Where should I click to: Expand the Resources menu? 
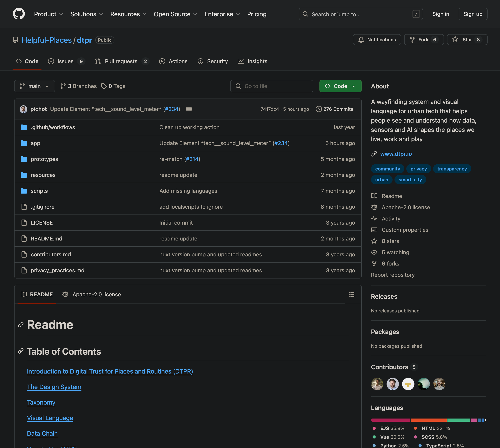[x=128, y=14]
